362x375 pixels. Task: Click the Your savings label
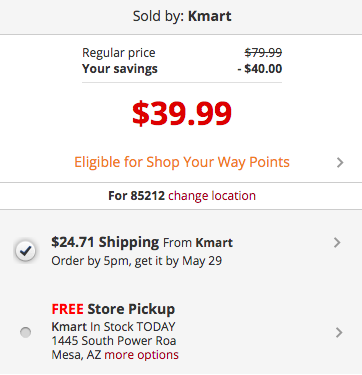click(x=120, y=69)
